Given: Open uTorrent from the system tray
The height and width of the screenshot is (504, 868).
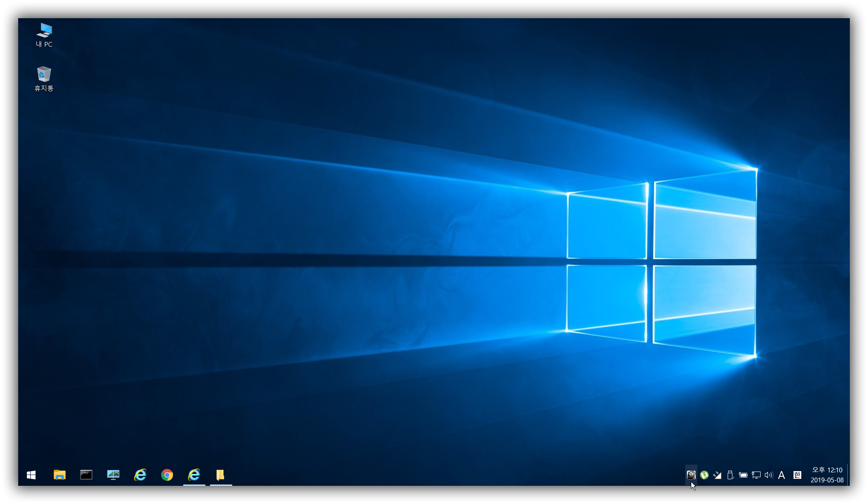Looking at the screenshot, I should point(704,475).
